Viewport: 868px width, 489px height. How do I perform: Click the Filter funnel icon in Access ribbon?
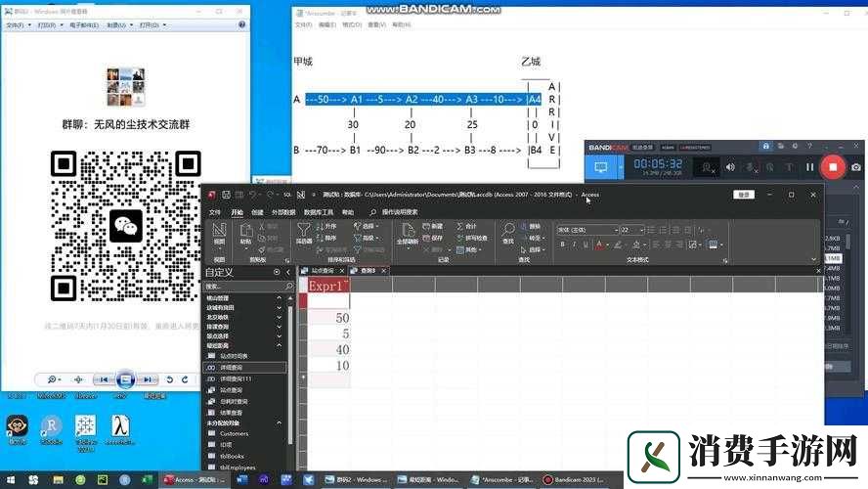pos(304,230)
